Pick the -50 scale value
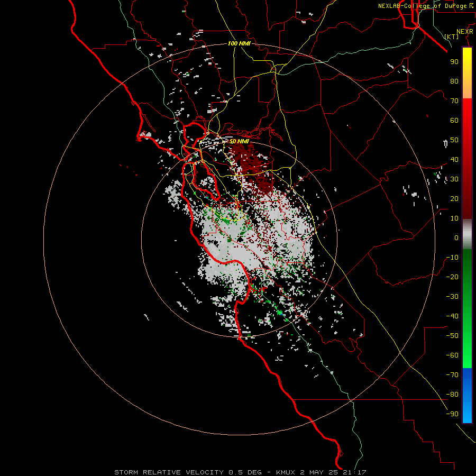 click(452, 336)
